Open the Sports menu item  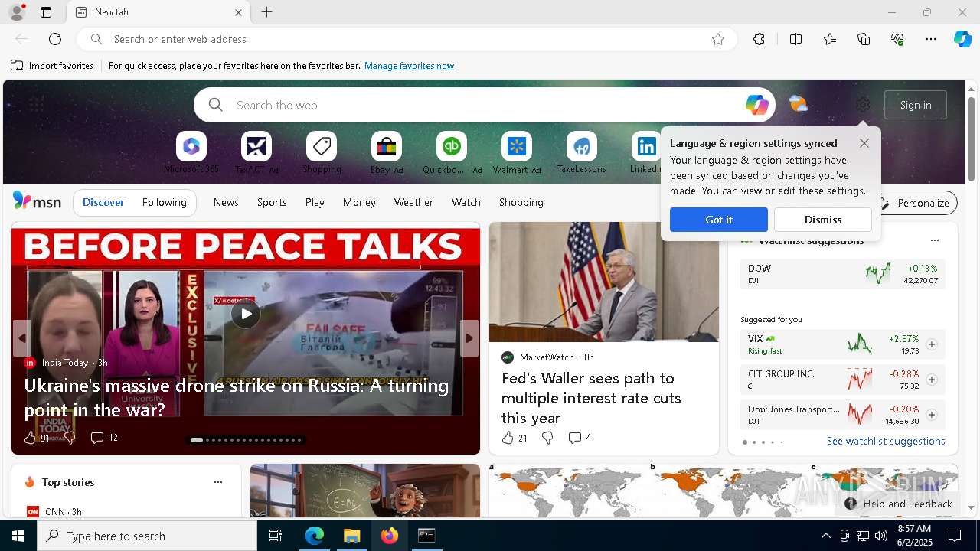pos(272,202)
